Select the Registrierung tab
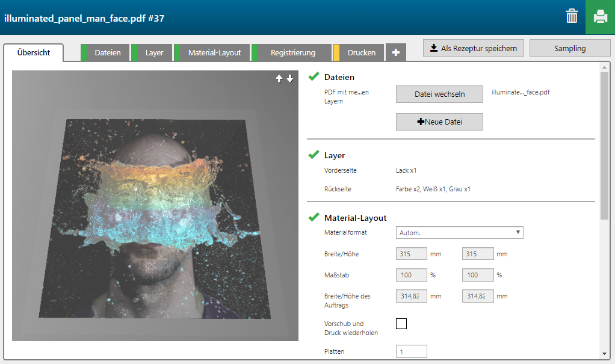Screen dimensions: 615x364 [x=292, y=53]
